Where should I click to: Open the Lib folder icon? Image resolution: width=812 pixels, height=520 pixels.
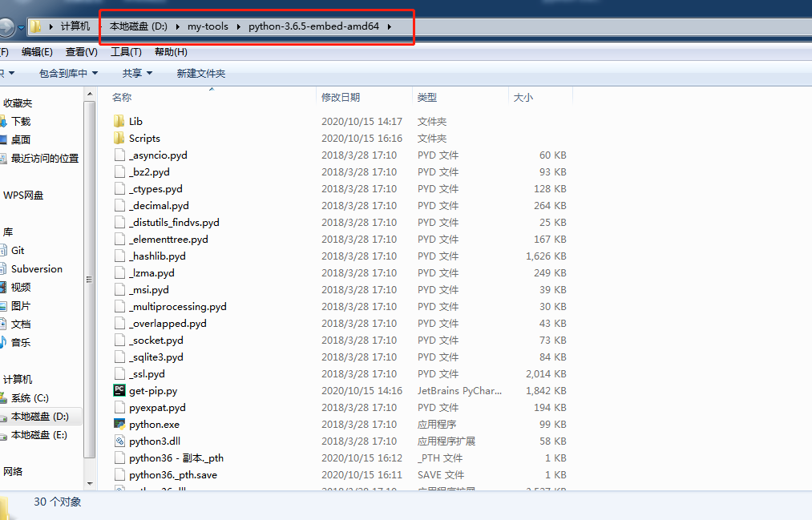pyautogui.click(x=119, y=122)
